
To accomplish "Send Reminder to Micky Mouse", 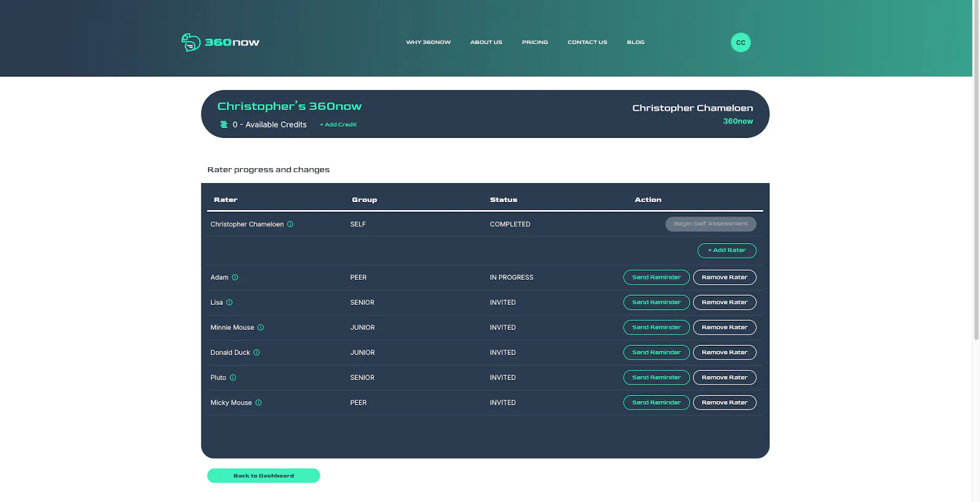I will point(657,403).
